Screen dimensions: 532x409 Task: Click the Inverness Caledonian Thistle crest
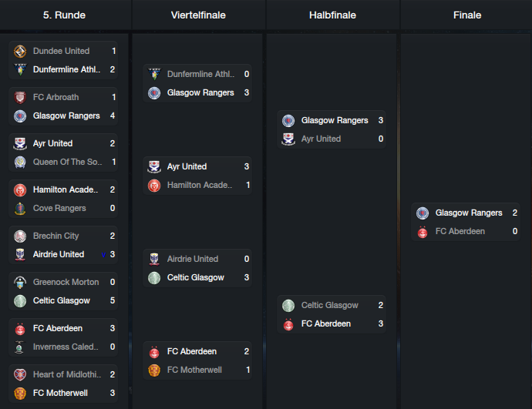pos(20,347)
